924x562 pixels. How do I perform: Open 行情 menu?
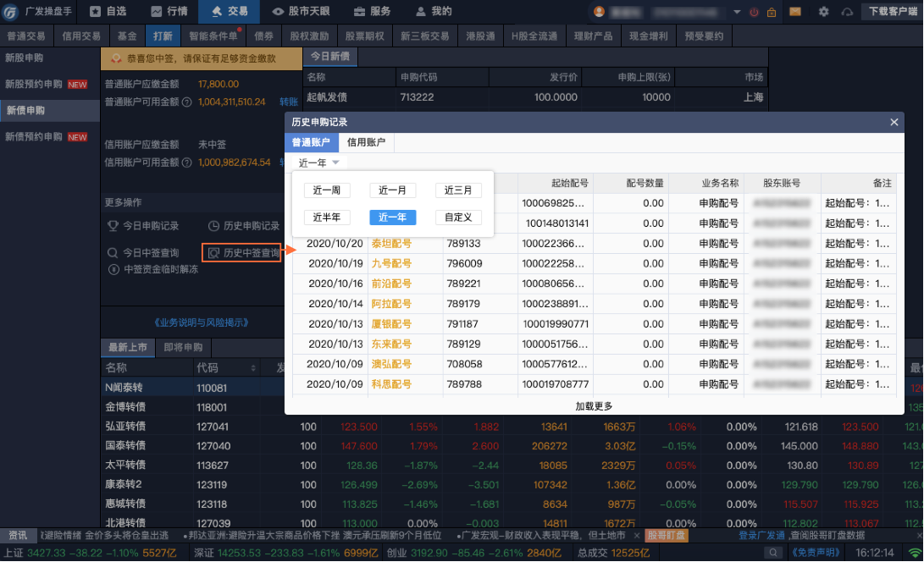tap(169, 11)
